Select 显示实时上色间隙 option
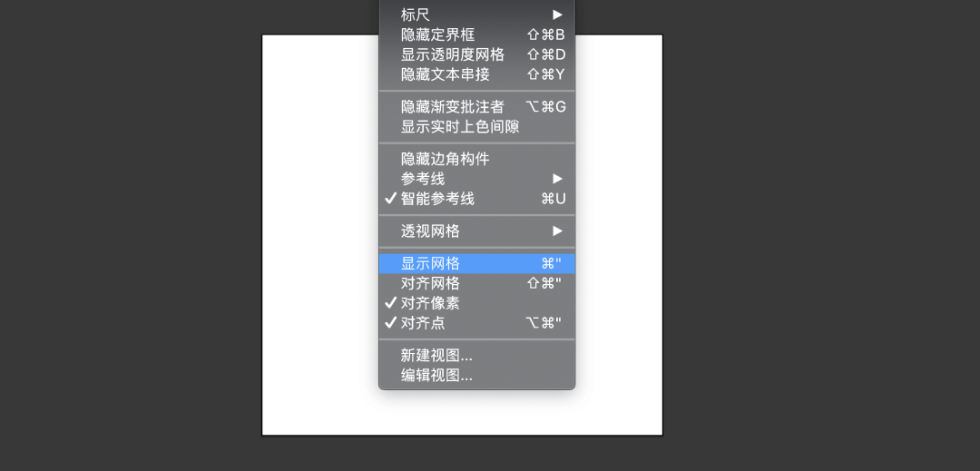Image resolution: width=980 pixels, height=471 pixels. point(477,127)
